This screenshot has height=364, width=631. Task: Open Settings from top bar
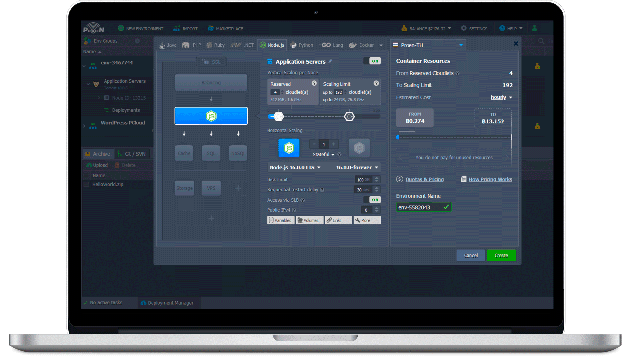[x=474, y=29]
